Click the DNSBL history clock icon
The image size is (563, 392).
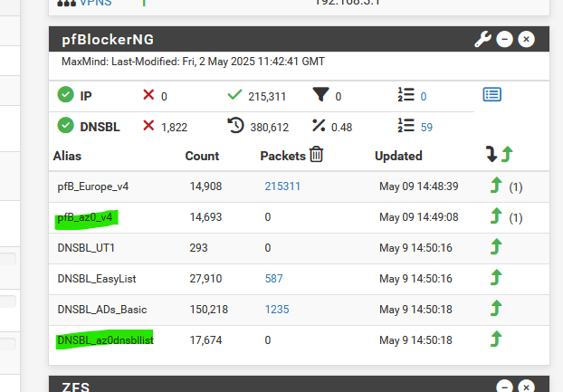click(235, 126)
